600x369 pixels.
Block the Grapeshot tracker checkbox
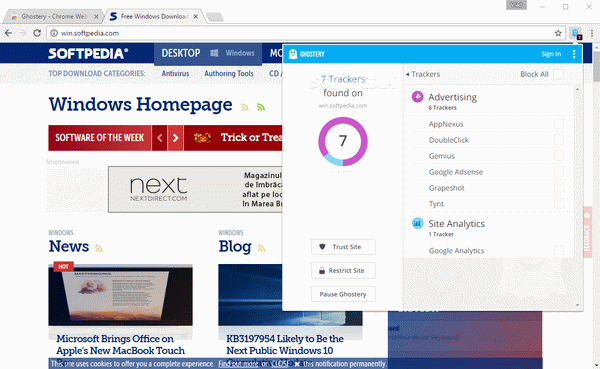[x=559, y=188]
